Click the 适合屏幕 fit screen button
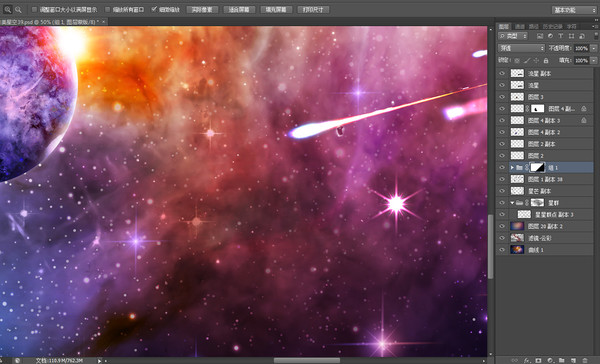Image resolution: width=600 pixels, height=364 pixels. click(239, 10)
